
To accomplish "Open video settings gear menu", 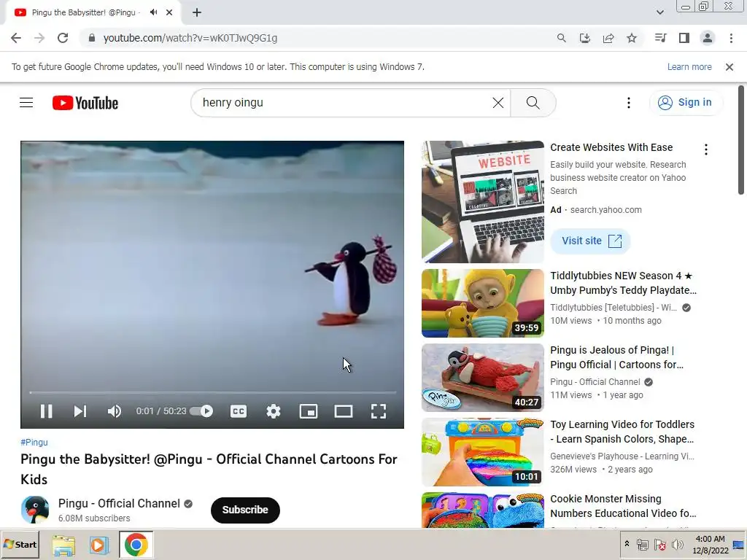I will 274,411.
